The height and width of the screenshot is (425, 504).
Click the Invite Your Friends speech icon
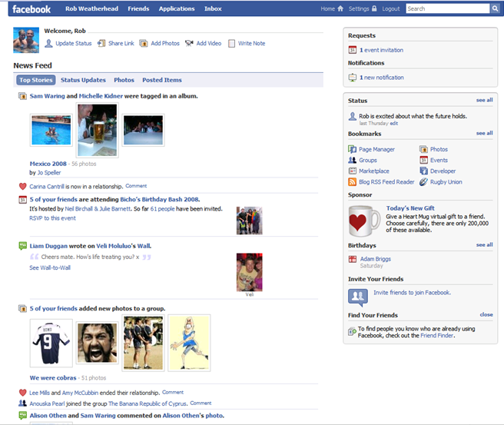tap(358, 297)
